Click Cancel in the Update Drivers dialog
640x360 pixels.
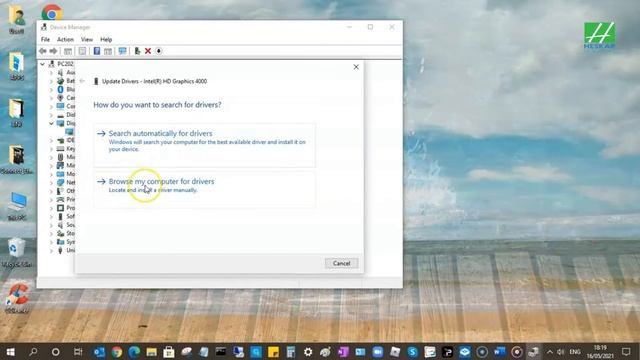(x=341, y=263)
